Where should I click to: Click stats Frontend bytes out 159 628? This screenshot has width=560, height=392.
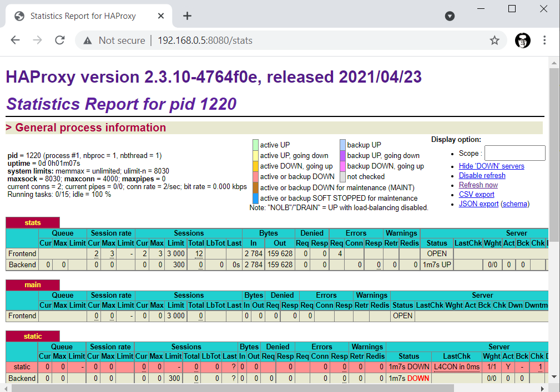pyautogui.click(x=280, y=253)
